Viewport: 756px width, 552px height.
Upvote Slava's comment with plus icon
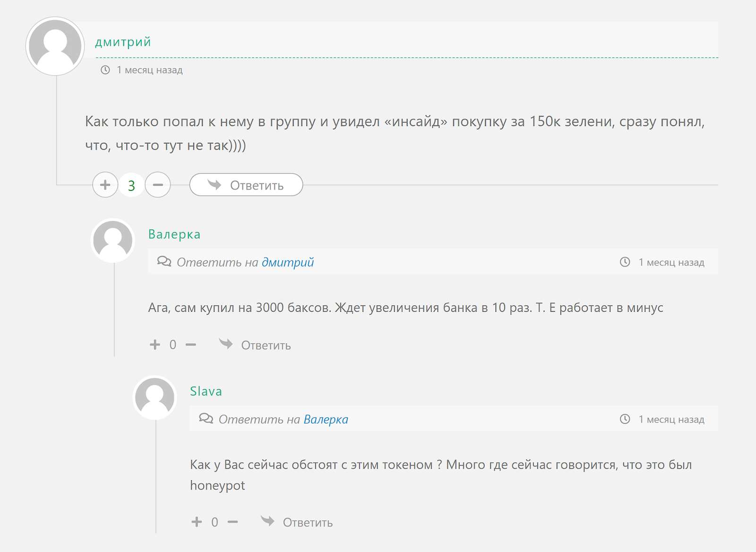[x=197, y=522]
